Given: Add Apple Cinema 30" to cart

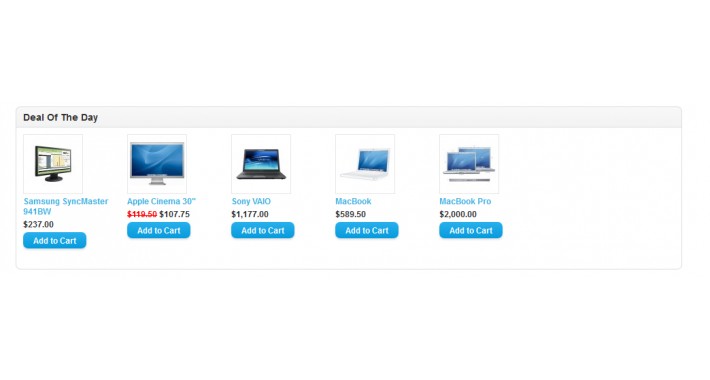Looking at the screenshot, I should click(x=159, y=231).
